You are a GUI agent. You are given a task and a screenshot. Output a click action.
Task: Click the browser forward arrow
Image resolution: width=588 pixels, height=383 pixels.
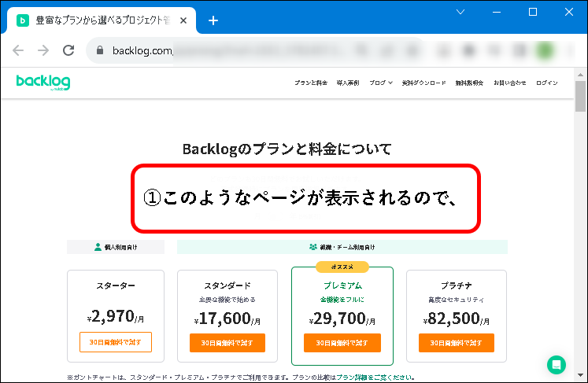[43, 50]
